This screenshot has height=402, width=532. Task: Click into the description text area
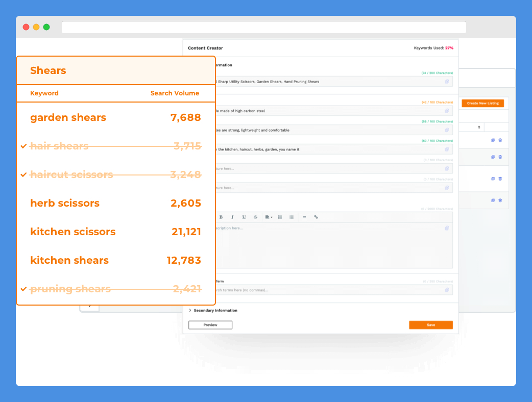tap(334, 245)
